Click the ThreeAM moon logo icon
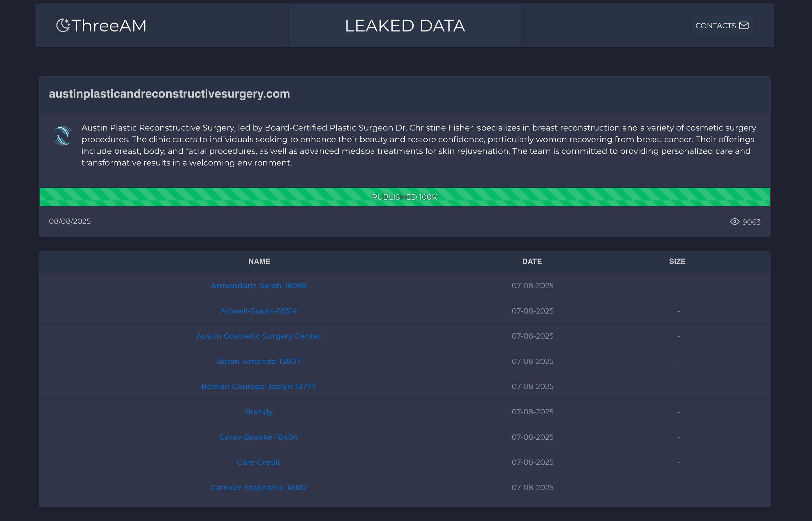Viewport: 812px width, 521px height. [63, 25]
